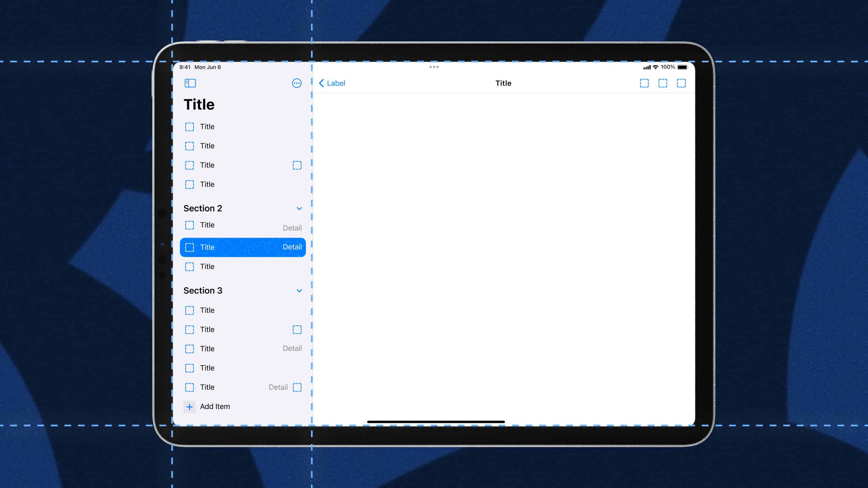Click the accessory icon in Section 3's second row
The height and width of the screenshot is (488, 868).
click(297, 330)
